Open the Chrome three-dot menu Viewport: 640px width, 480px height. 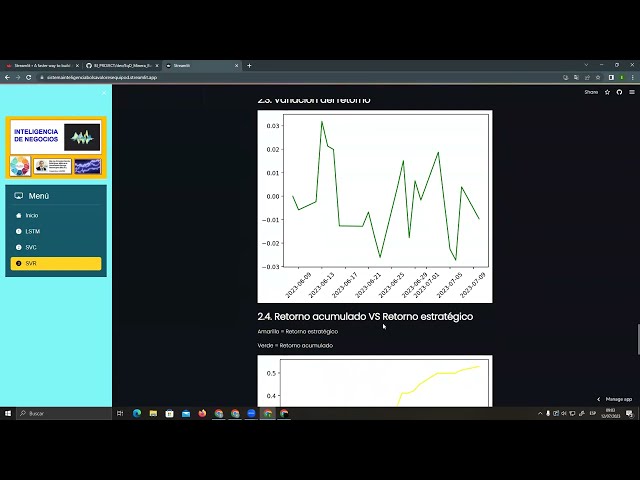click(x=633, y=77)
